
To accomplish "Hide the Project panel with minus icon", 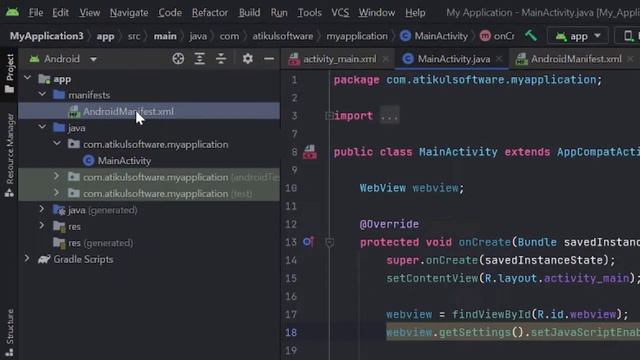I will [x=269, y=59].
